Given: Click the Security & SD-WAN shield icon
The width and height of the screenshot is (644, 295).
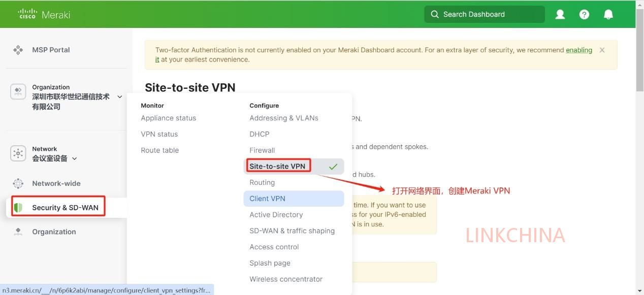Looking at the screenshot, I should 18,207.
